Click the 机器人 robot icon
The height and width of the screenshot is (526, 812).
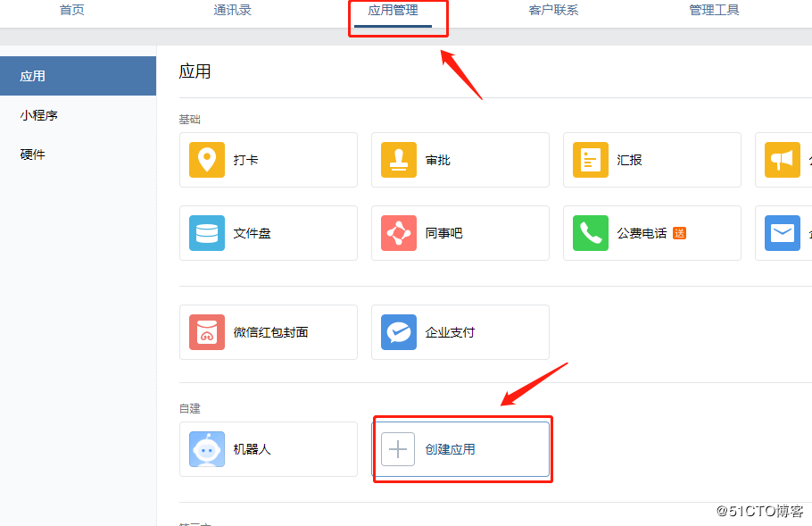coord(207,449)
